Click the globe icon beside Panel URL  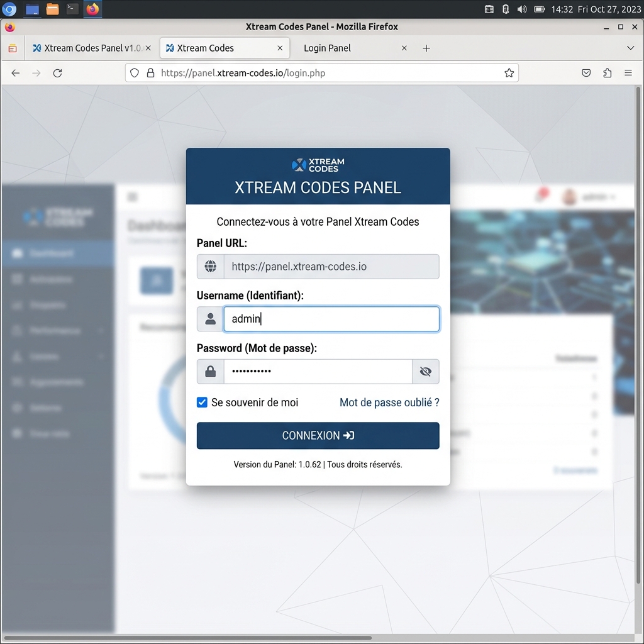click(x=211, y=267)
